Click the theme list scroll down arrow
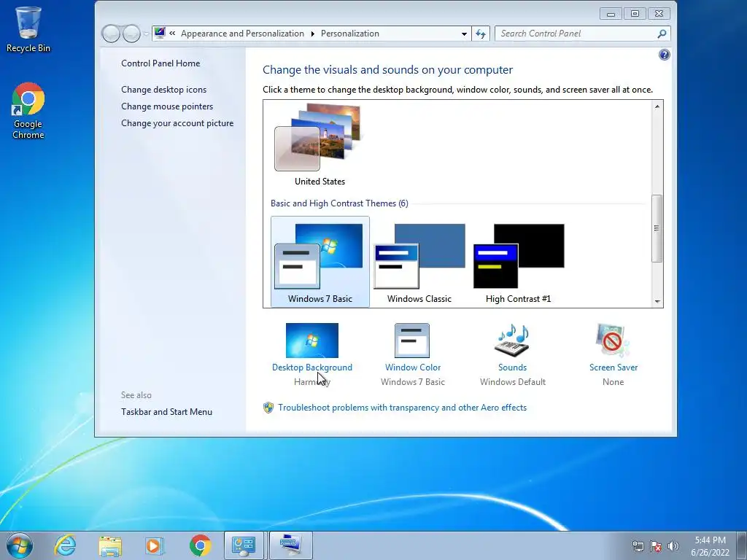Screen dimensions: 747x560 tap(657, 301)
